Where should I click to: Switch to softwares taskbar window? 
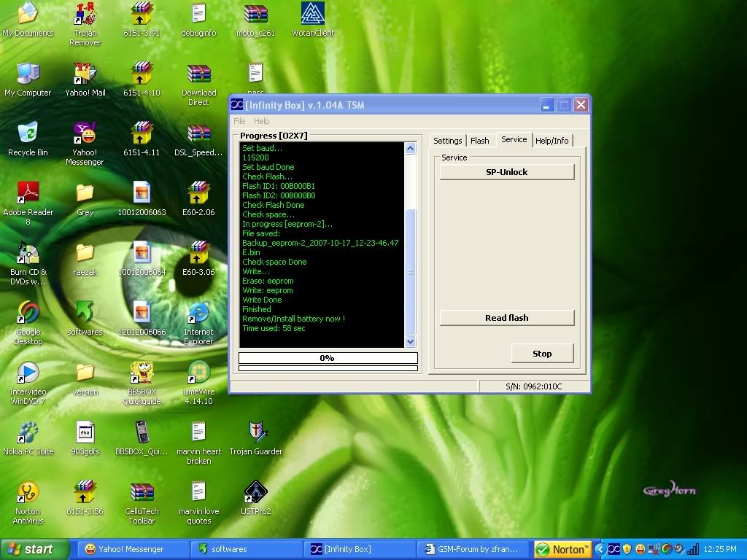point(247,549)
